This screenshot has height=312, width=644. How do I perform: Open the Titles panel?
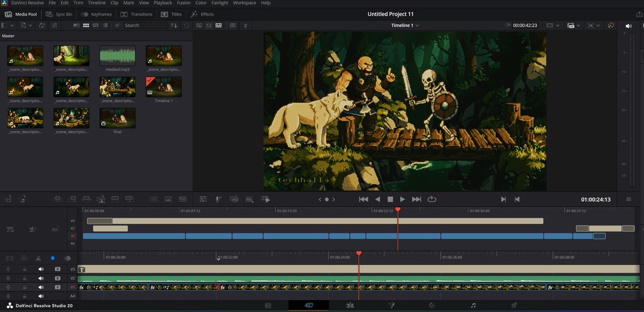click(x=172, y=14)
